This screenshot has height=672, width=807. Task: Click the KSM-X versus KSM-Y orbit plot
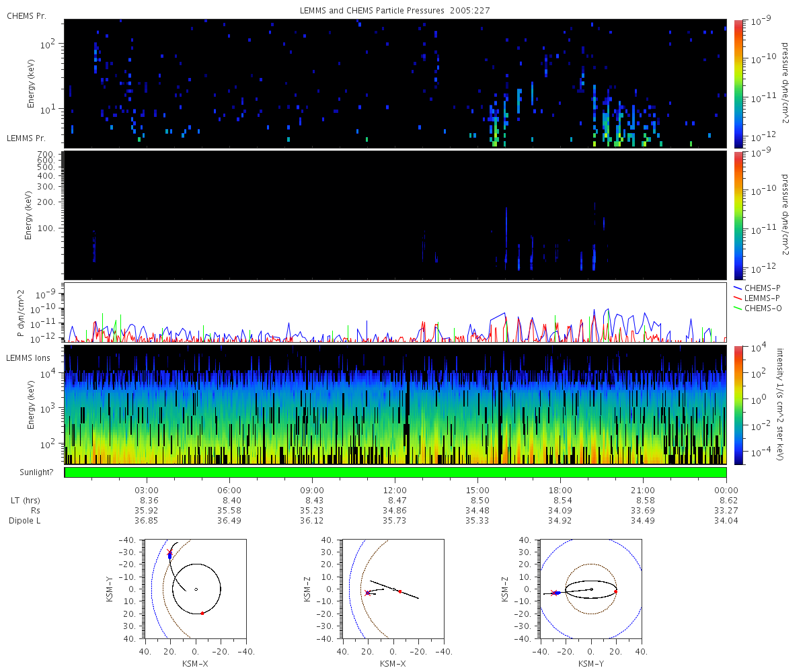click(x=195, y=588)
